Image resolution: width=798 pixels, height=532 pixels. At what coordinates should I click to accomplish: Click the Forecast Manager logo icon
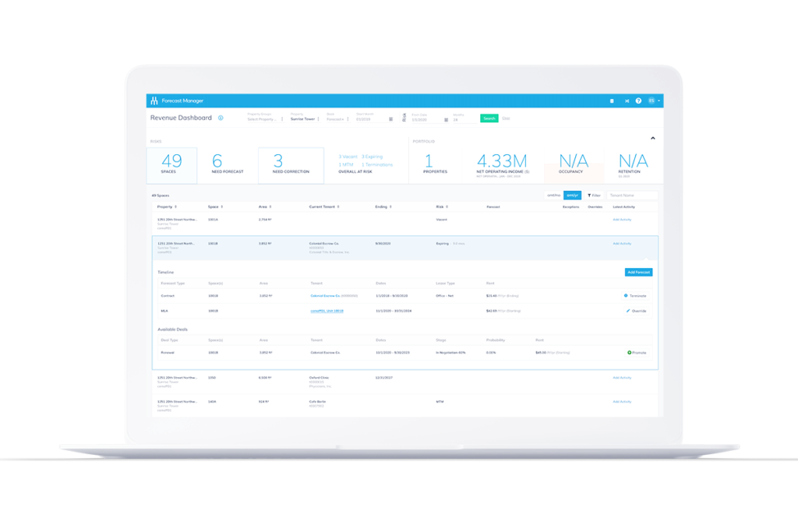(x=153, y=100)
